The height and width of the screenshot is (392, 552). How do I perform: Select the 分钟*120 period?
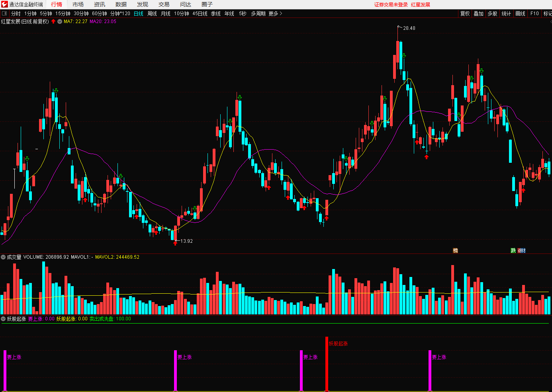point(120,14)
